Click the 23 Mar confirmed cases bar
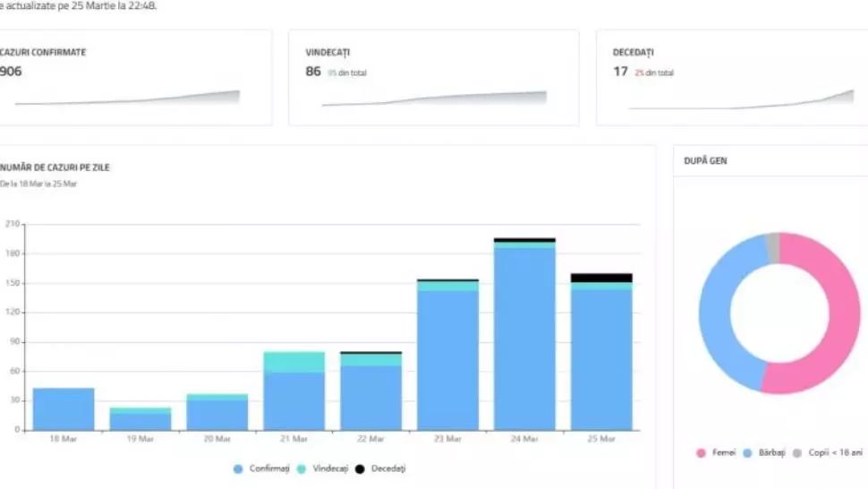 click(447, 360)
